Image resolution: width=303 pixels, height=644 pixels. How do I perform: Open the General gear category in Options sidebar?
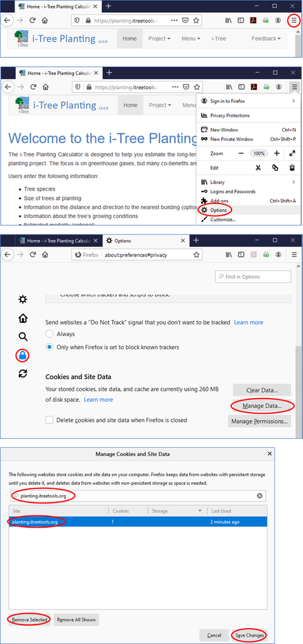coord(23,299)
